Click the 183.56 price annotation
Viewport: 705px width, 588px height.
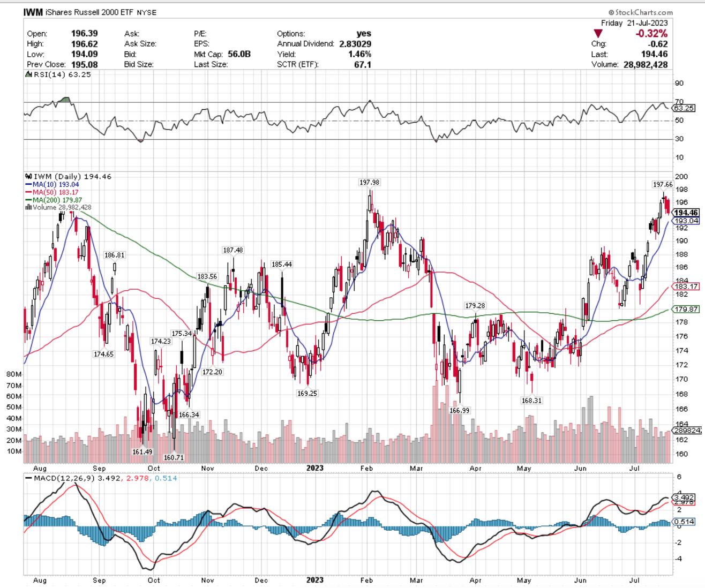207,276
